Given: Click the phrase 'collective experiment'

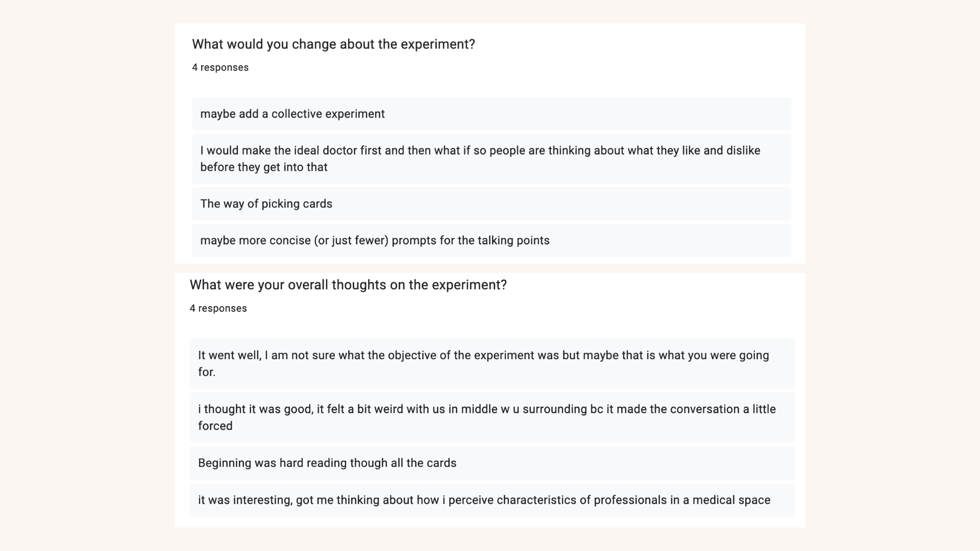Looking at the screenshot, I should [328, 114].
